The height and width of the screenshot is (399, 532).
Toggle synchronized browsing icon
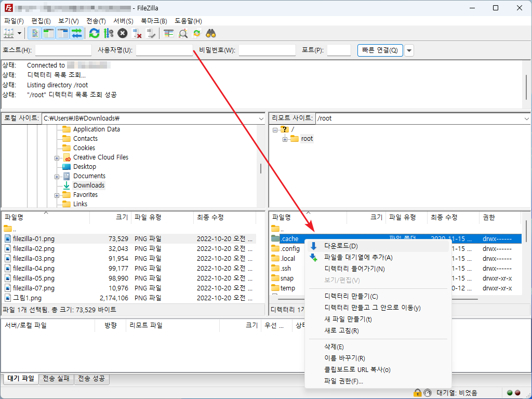(197, 33)
